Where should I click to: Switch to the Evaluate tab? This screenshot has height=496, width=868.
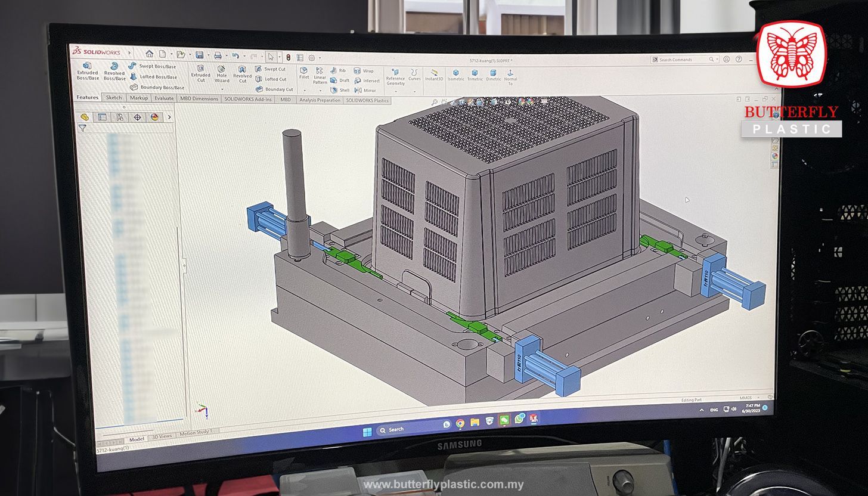tap(164, 98)
